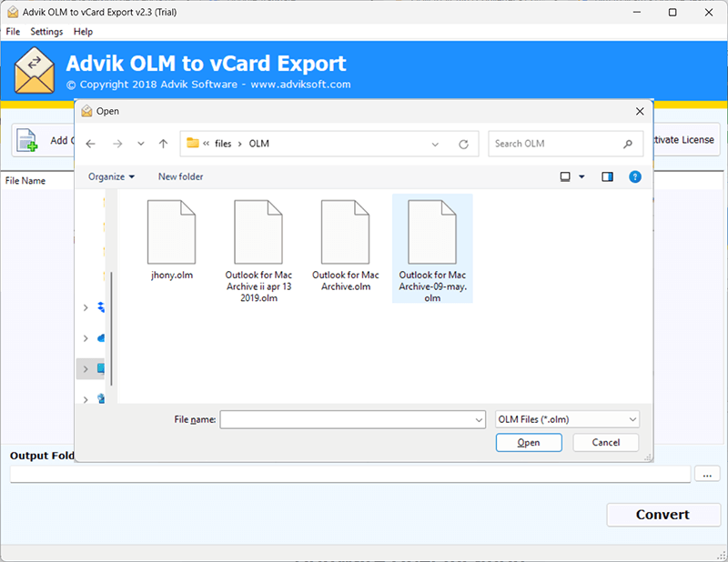
Task: Click the Network icon in the navigation pane
Action: pos(101,398)
